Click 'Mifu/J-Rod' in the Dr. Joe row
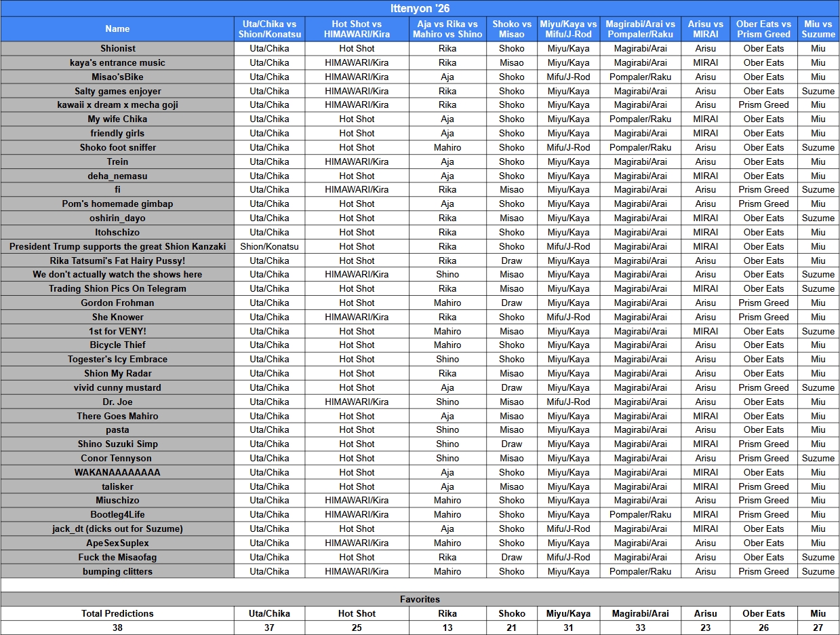840x635 pixels. tap(569, 402)
